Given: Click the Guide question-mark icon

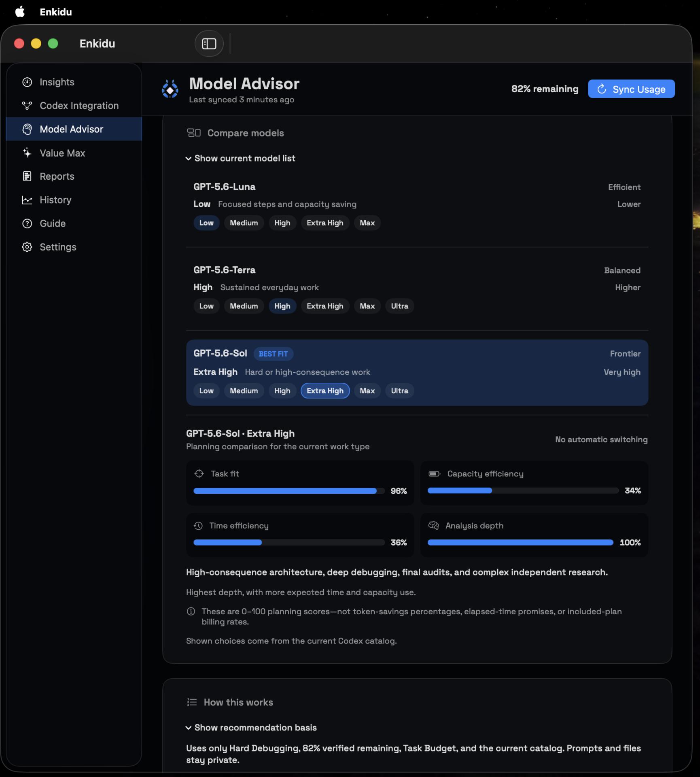Looking at the screenshot, I should pyautogui.click(x=27, y=223).
